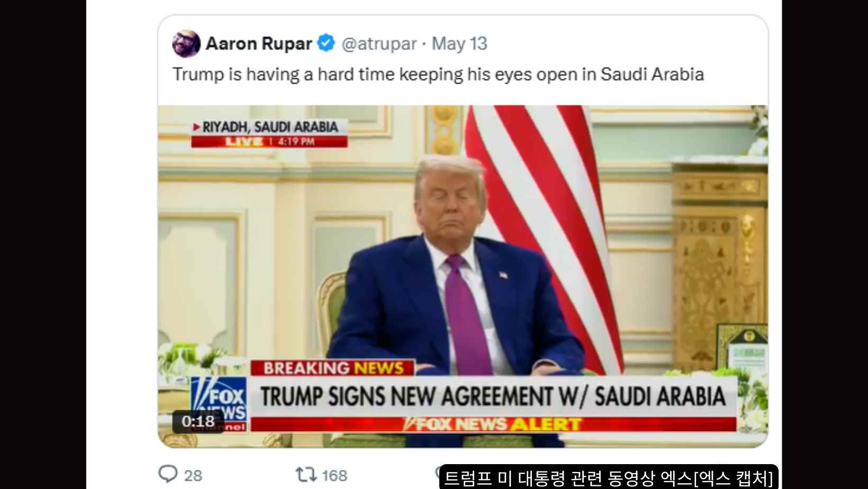Screen dimensions: 868x489
Task: Repost using the retweet arrows icon
Action: pos(306,474)
